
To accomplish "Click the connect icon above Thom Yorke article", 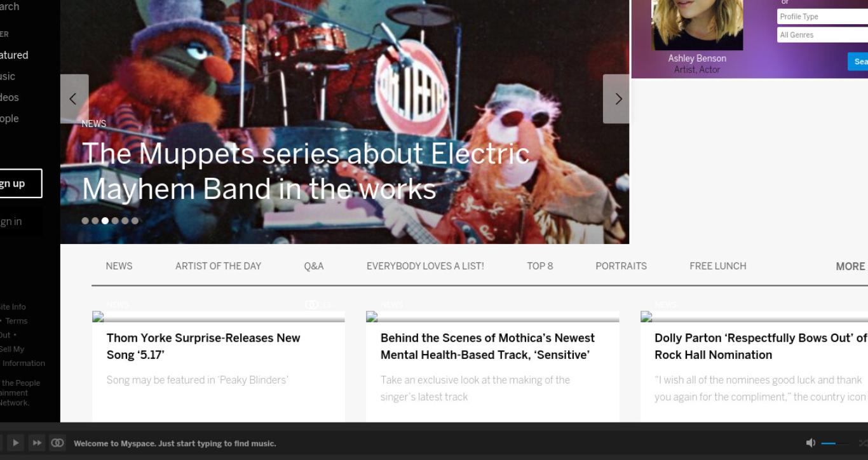I will [x=311, y=305].
